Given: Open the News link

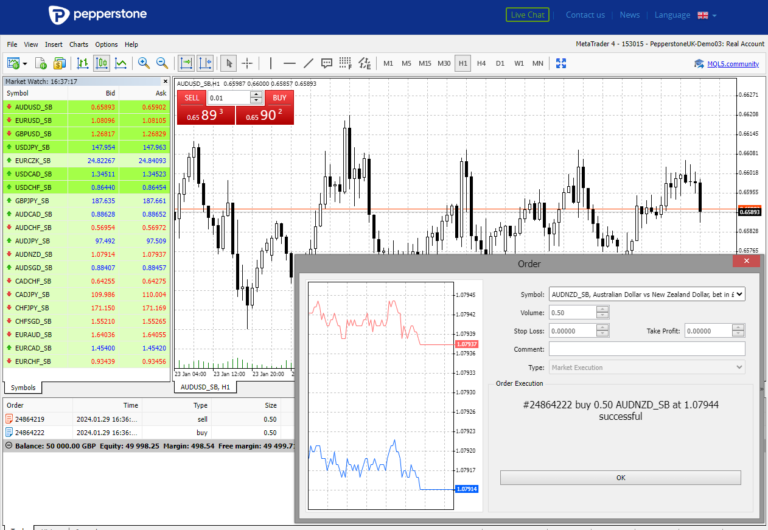Looking at the screenshot, I should pyautogui.click(x=629, y=15).
